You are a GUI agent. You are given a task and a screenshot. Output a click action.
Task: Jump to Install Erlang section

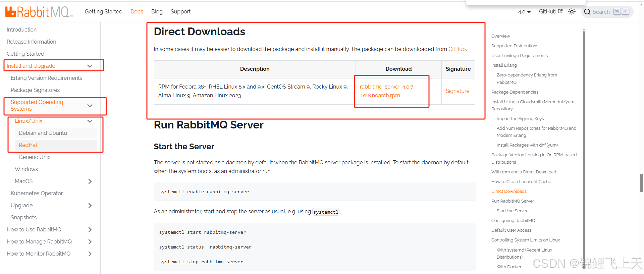pos(504,65)
